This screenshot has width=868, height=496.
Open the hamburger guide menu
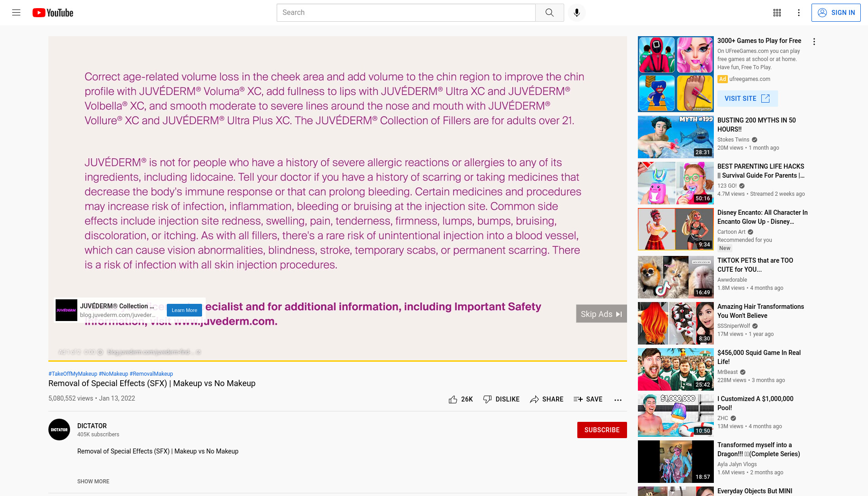tap(16, 13)
